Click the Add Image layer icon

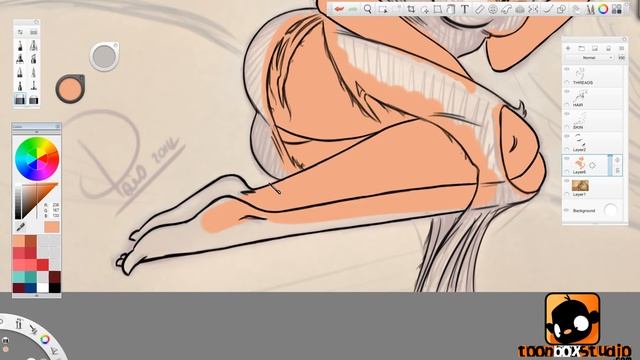595,48
